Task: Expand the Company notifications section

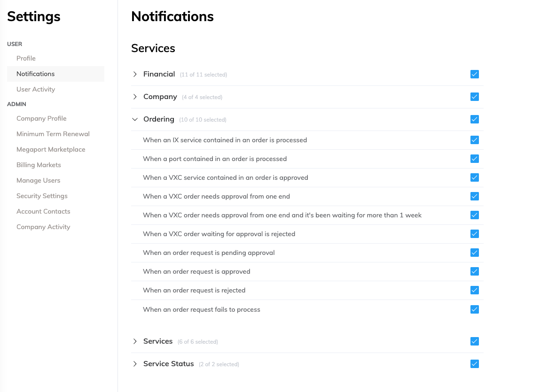Action: (135, 97)
